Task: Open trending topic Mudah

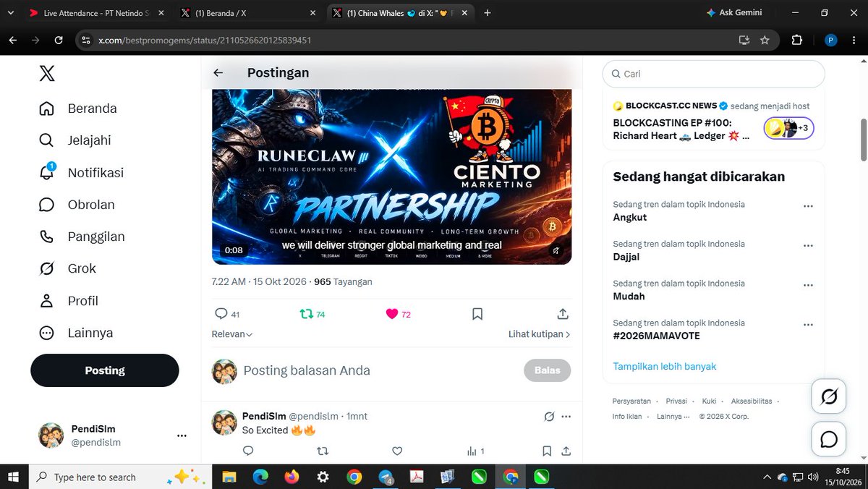Action: point(629,296)
